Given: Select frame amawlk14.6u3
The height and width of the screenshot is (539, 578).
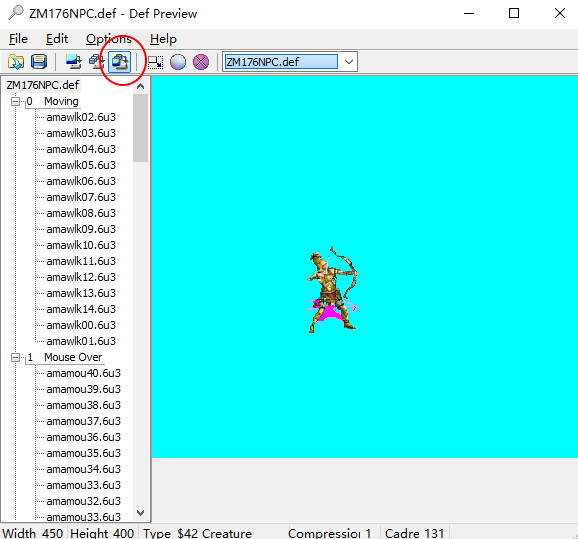Looking at the screenshot, I should tap(81, 309).
